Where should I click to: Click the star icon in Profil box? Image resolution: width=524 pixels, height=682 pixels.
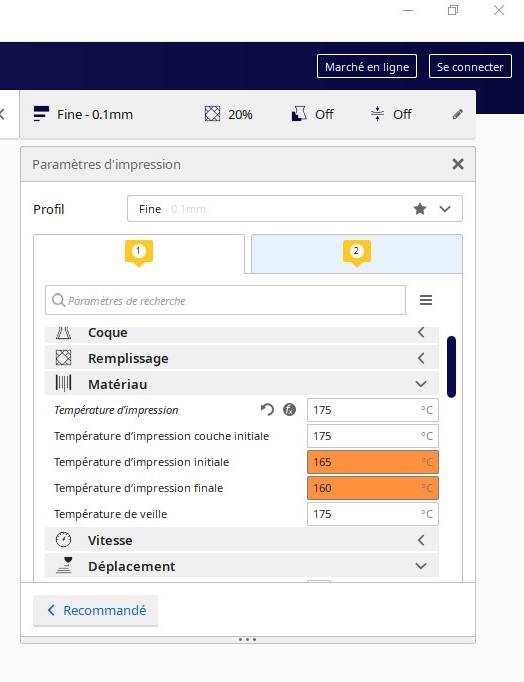pos(420,209)
